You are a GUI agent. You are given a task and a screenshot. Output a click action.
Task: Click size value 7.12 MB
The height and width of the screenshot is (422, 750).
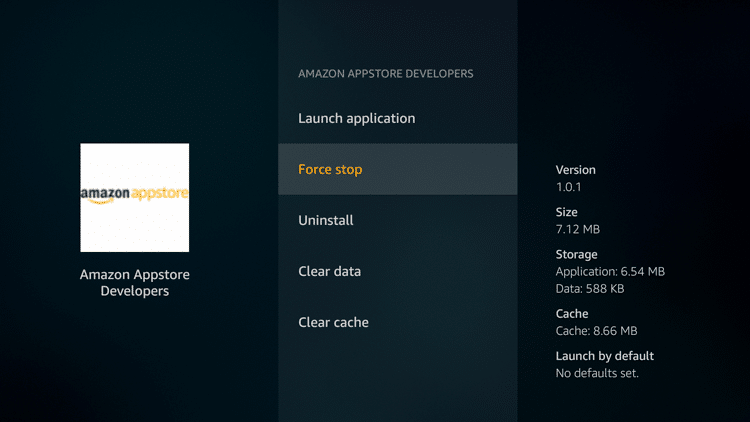[577, 229]
